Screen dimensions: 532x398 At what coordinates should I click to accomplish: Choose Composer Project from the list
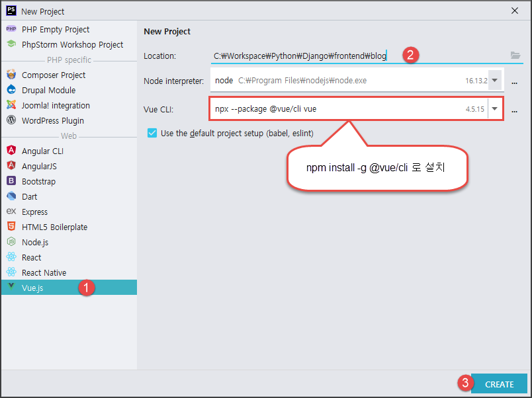point(69,75)
